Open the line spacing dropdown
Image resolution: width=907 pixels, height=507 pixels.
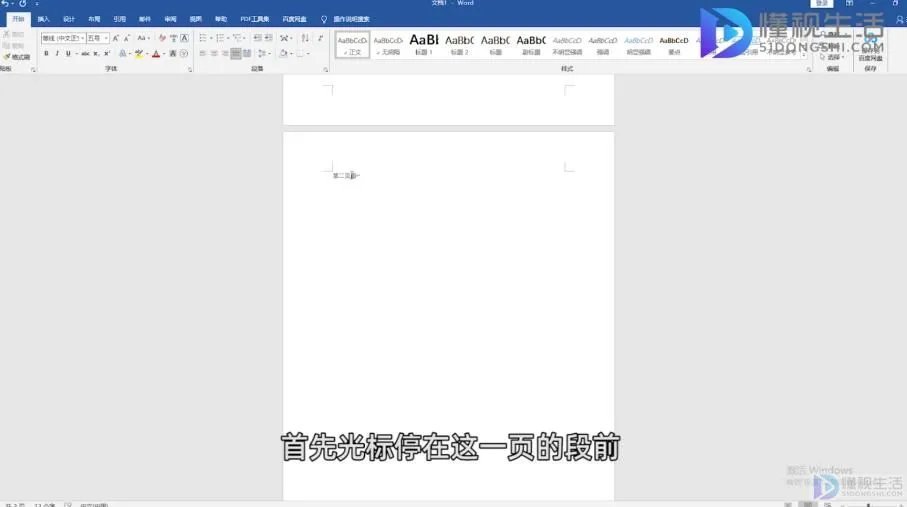264,53
